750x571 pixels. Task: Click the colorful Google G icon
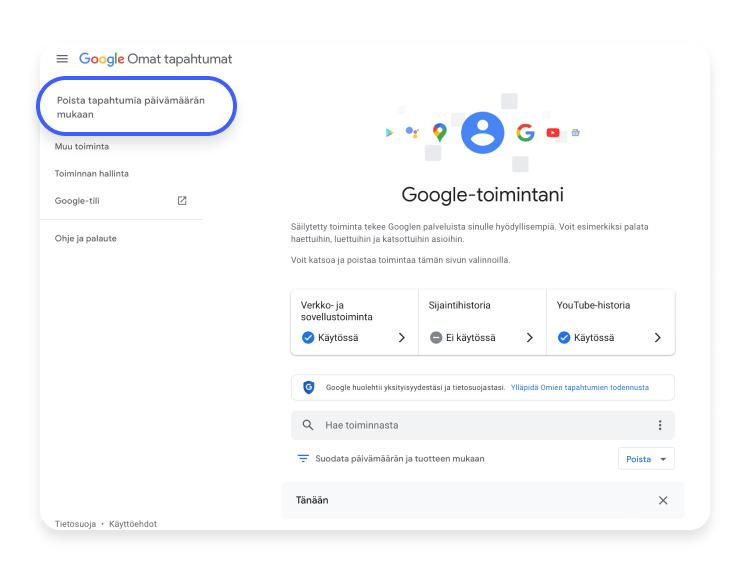point(525,132)
